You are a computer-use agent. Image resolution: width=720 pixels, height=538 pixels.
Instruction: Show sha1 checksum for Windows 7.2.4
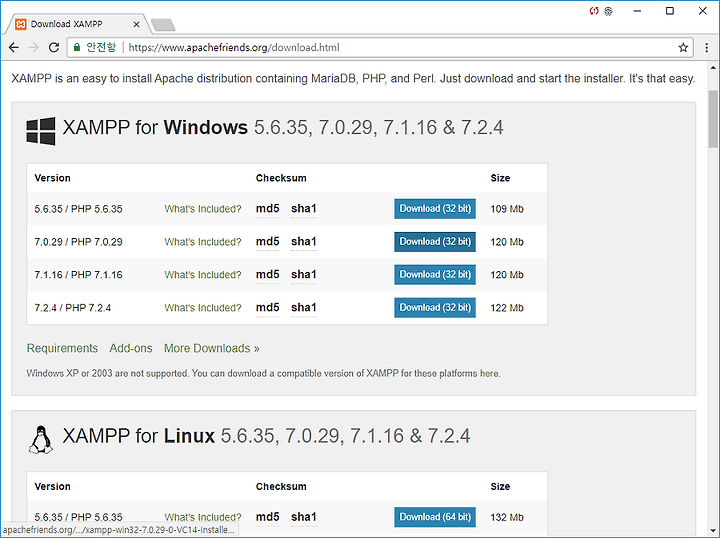click(x=304, y=308)
